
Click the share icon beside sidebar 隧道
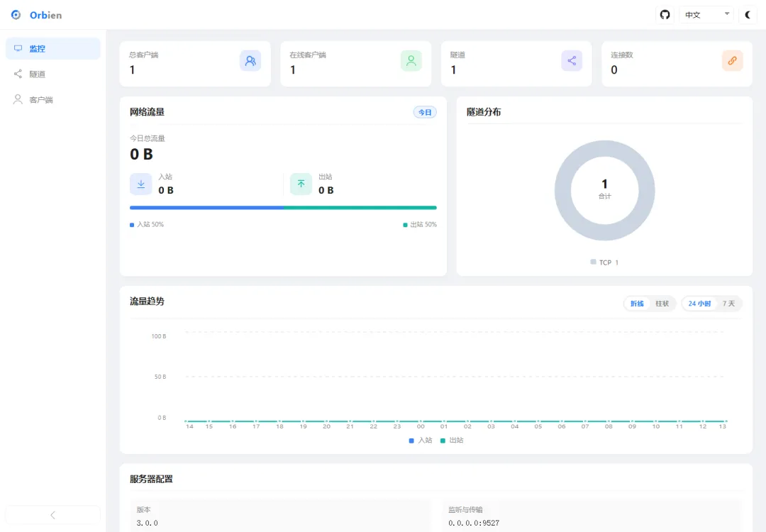click(x=18, y=74)
